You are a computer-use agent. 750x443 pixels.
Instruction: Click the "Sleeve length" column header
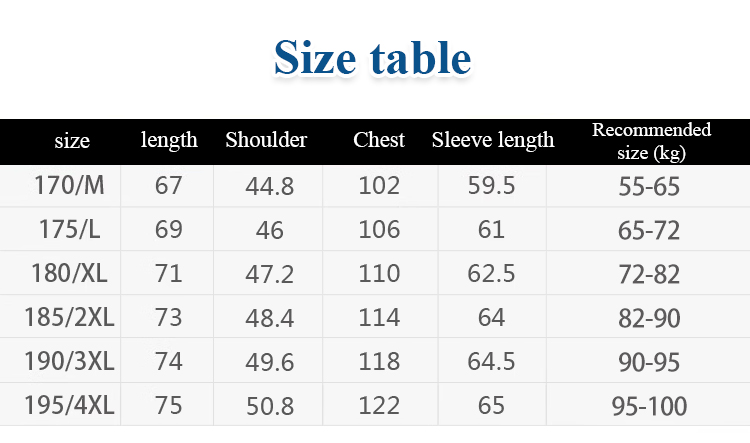pyautogui.click(x=493, y=140)
